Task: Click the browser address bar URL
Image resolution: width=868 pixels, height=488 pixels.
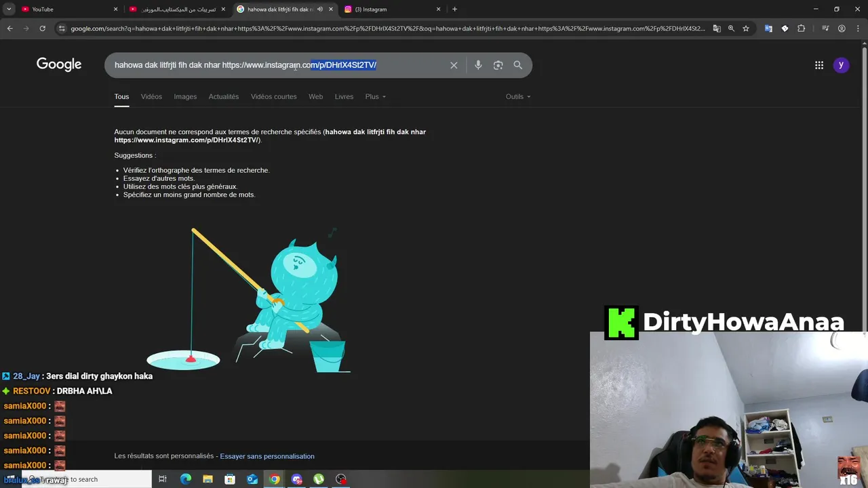Action: point(388,28)
